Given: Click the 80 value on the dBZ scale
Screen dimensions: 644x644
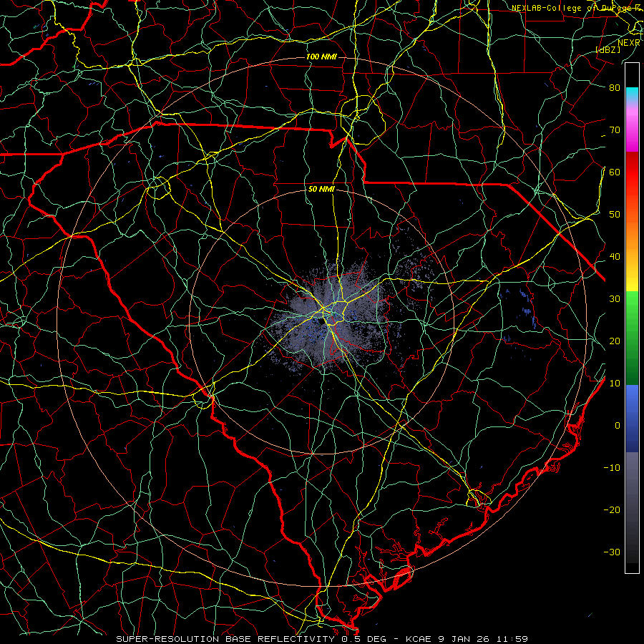Looking at the screenshot, I should (615, 87).
